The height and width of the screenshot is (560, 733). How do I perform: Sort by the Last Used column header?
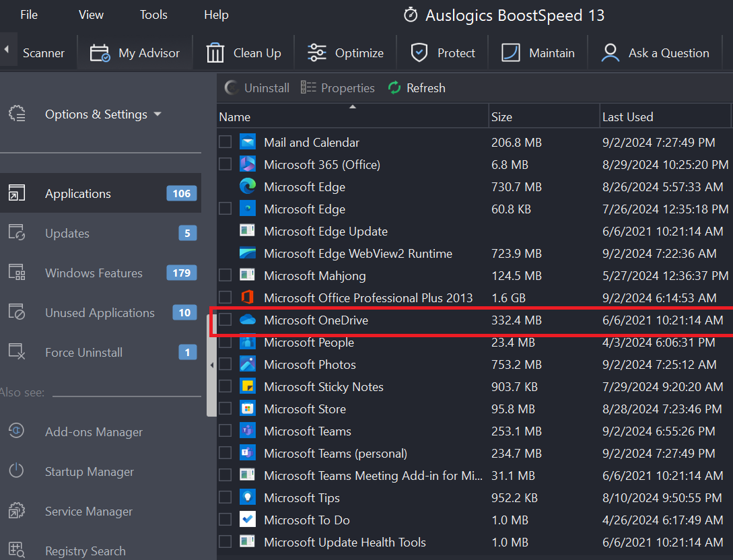click(x=666, y=117)
